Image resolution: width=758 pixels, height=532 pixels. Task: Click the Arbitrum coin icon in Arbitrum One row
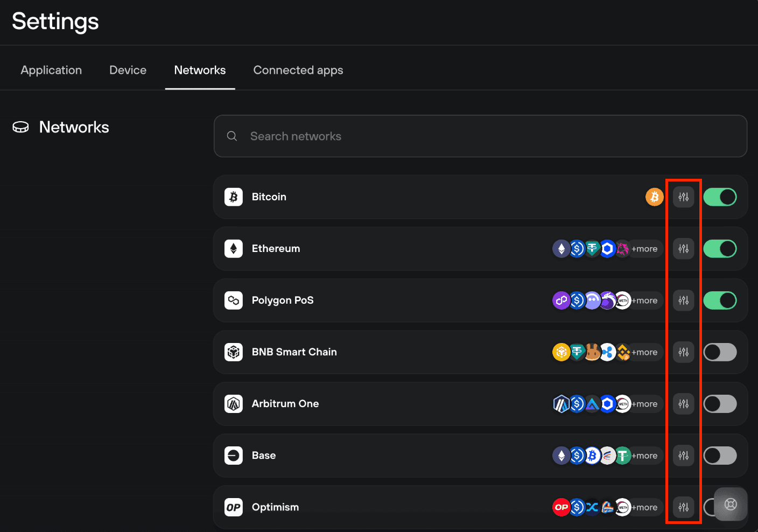pos(561,404)
